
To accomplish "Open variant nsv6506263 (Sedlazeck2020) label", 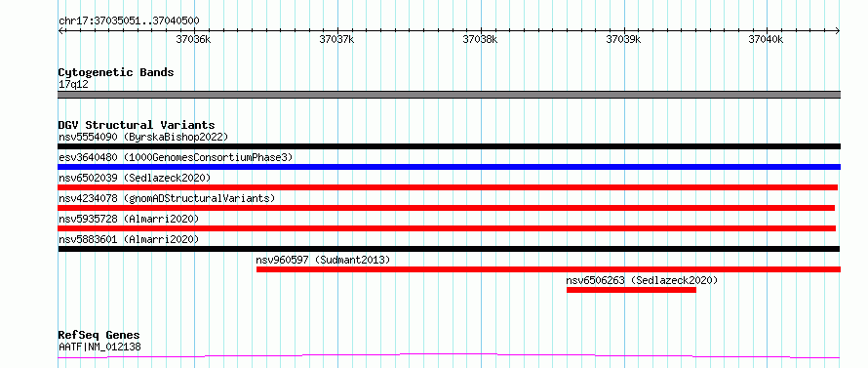I will (x=642, y=280).
